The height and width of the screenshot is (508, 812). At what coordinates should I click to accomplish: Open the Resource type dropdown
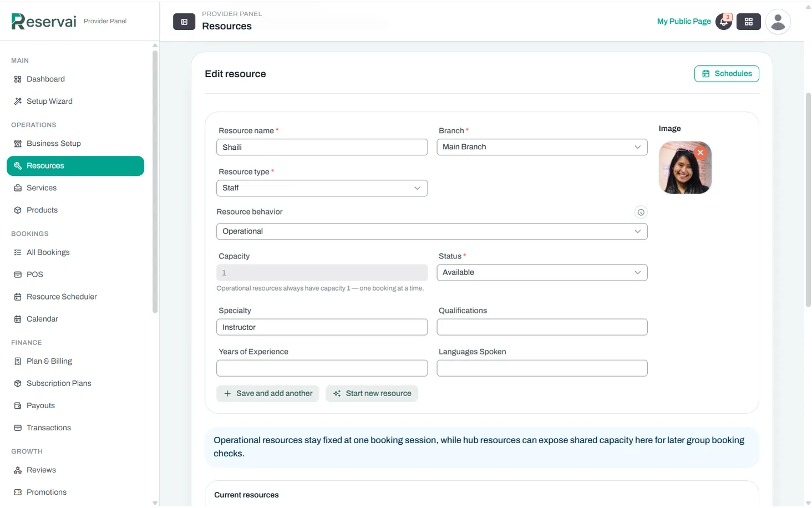322,188
